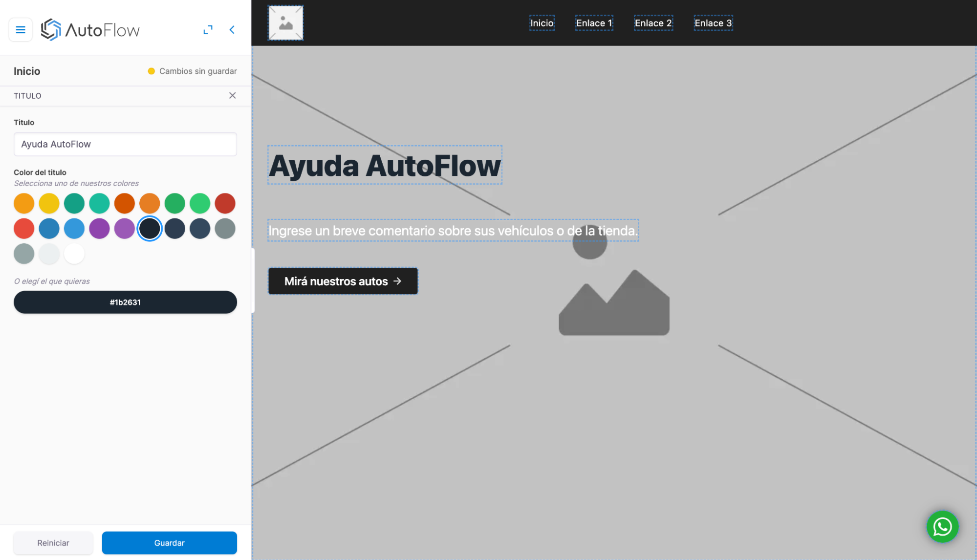Screen dimensions: 977x560
Task: Select the 'Ingrese un breve comentario' subtitle text
Action: tap(454, 231)
